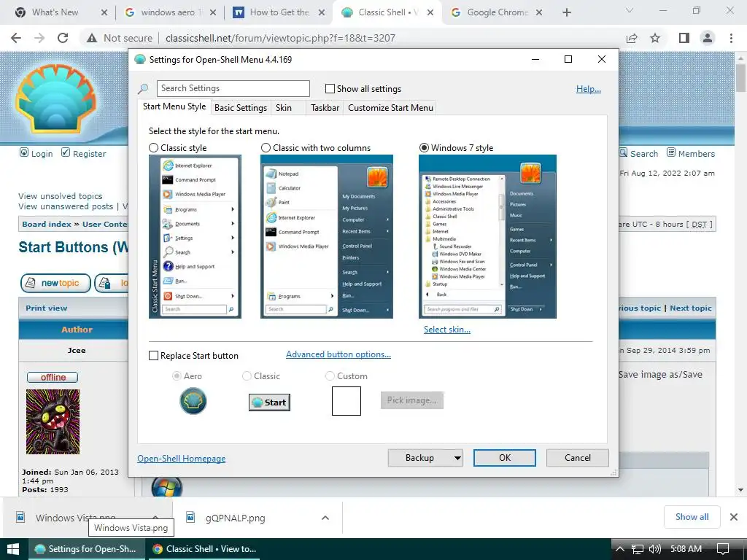The width and height of the screenshot is (747, 560).
Task: Open the Chrome profile avatar
Action: tap(708, 38)
